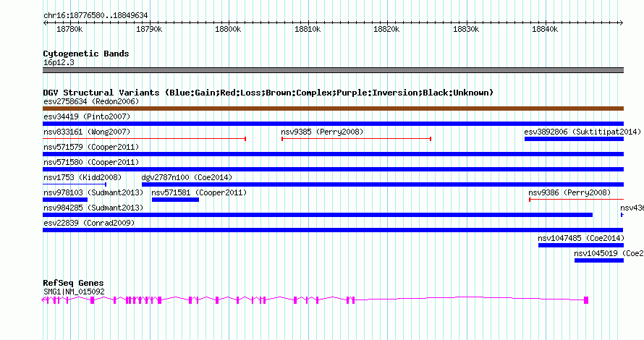Click the left-pointing arrow of the coordinate ruler

45,23
